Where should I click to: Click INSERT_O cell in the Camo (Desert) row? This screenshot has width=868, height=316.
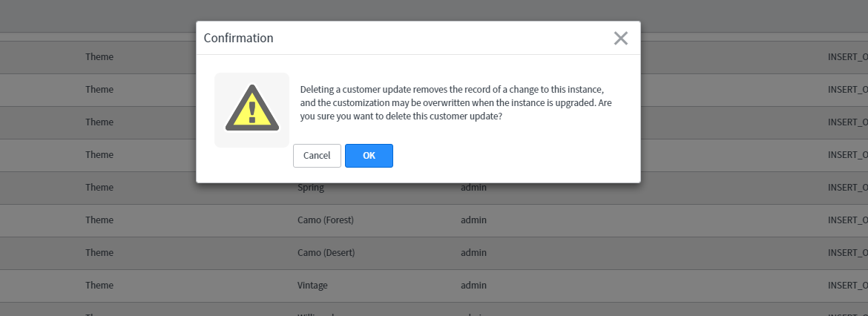pyautogui.click(x=847, y=253)
